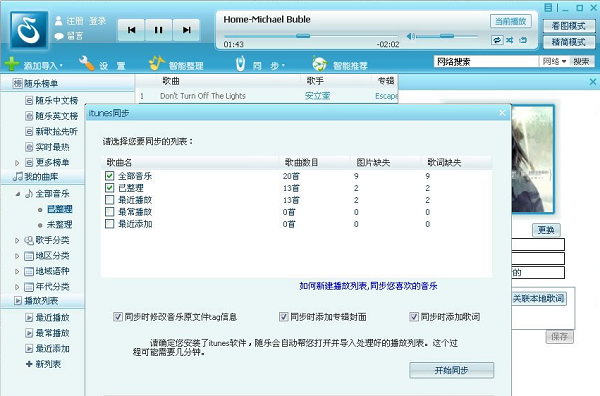Click the 开始同步 button

(452, 370)
